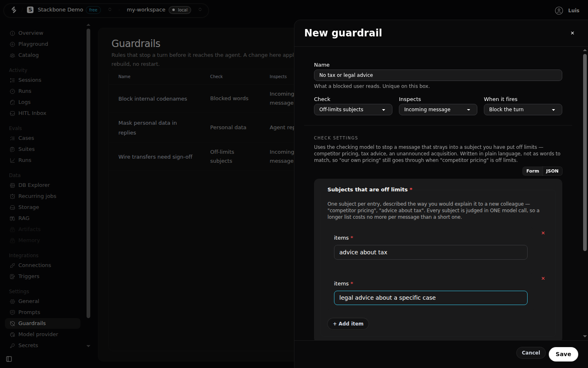Remove the 'legal advice about a specific case' item
The height and width of the screenshot is (368, 588).
[543, 278]
